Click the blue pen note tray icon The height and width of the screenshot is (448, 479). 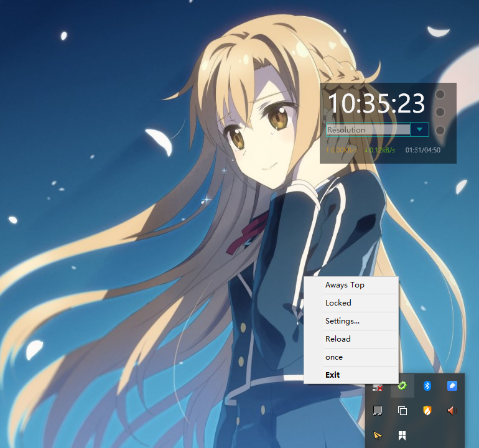452,386
